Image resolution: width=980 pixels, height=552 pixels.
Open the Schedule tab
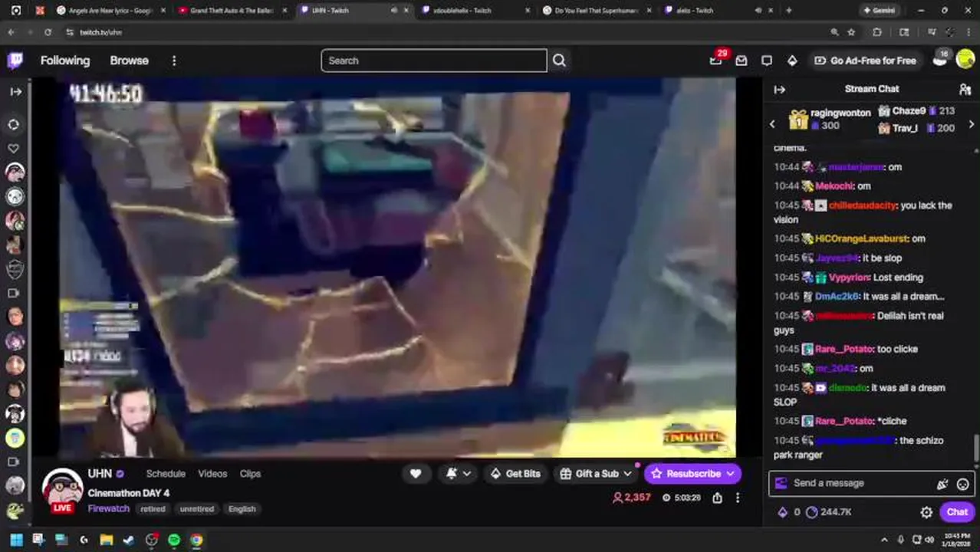tap(166, 474)
